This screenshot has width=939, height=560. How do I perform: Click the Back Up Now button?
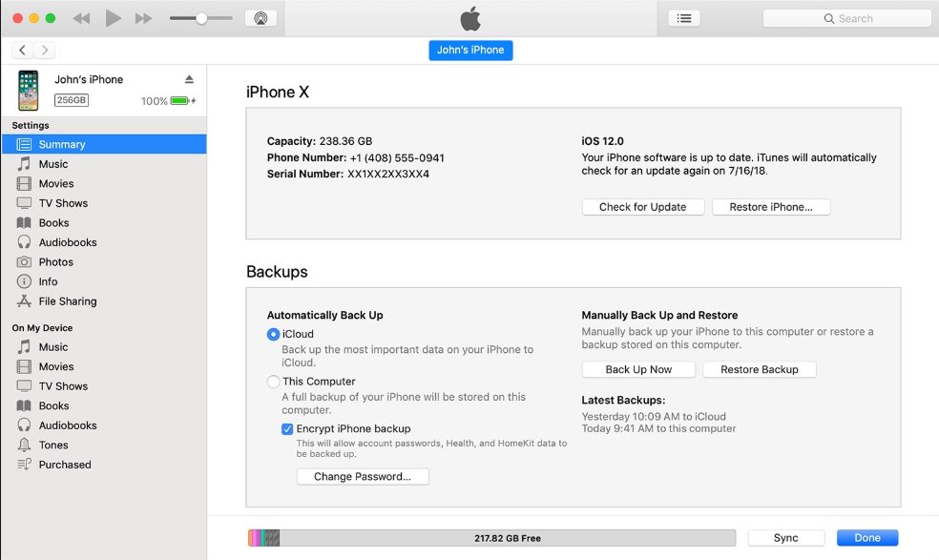pos(638,369)
